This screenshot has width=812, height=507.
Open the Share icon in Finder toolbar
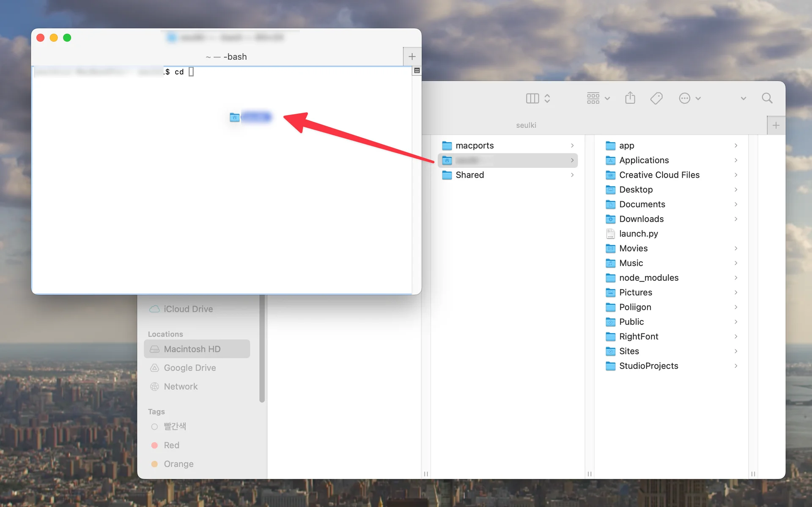click(630, 98)
